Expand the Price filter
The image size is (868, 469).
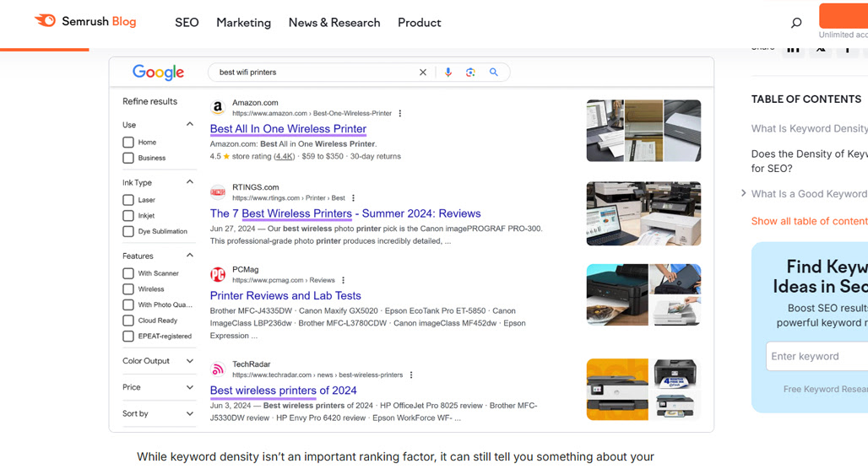pos(190,387)
